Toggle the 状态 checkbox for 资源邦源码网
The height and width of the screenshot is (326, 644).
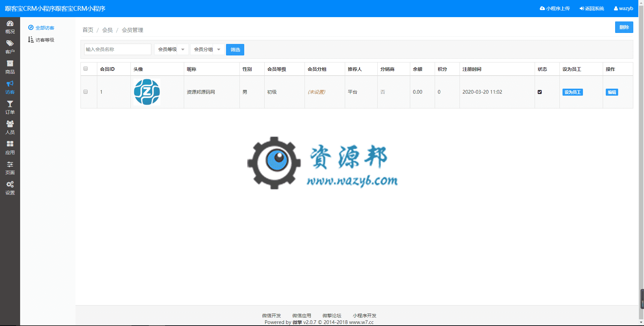(540, 92)
